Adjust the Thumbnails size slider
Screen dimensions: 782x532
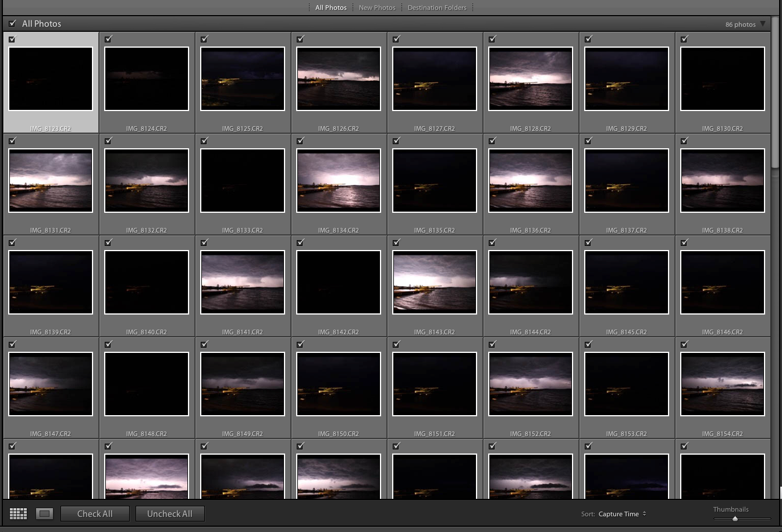coord(735,518)
